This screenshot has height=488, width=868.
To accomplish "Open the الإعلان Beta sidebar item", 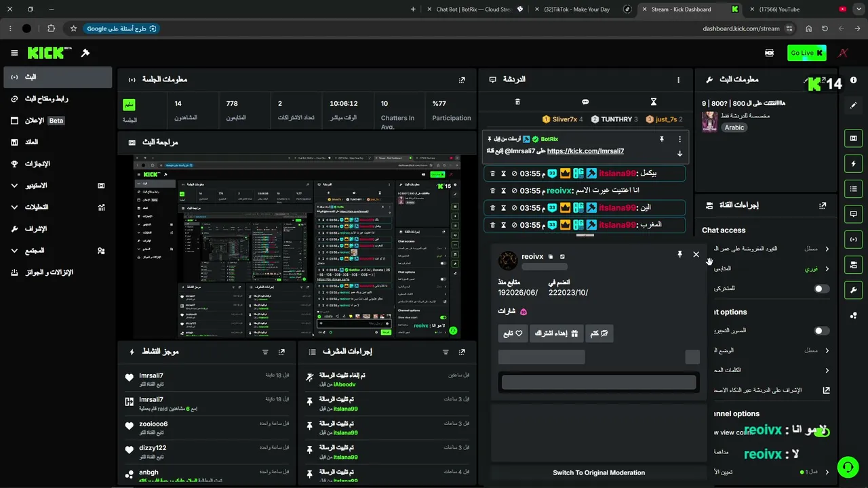I will (x=58, y=121).
